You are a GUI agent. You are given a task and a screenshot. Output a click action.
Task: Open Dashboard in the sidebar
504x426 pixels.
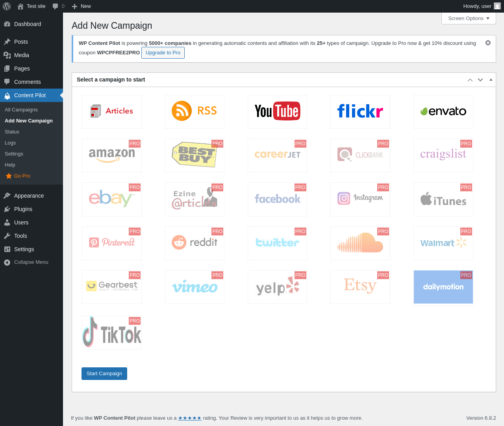coord(31,24)
